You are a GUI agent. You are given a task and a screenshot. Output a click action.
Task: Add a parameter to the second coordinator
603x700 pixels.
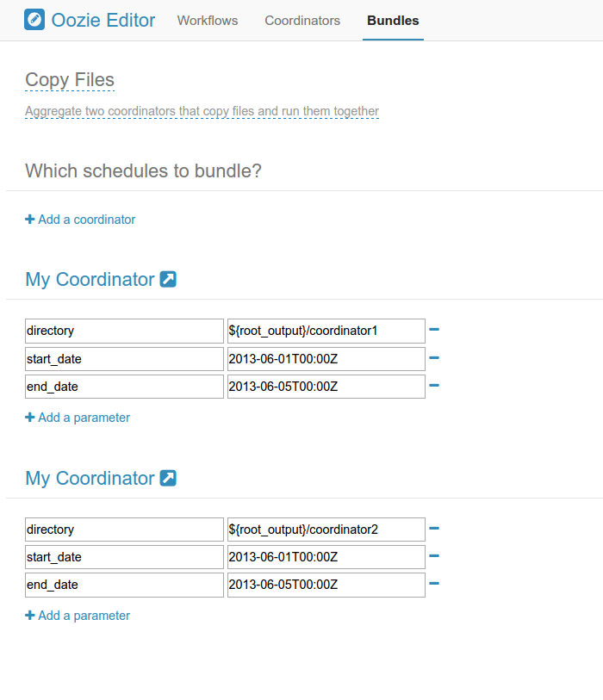coord(78,616)
